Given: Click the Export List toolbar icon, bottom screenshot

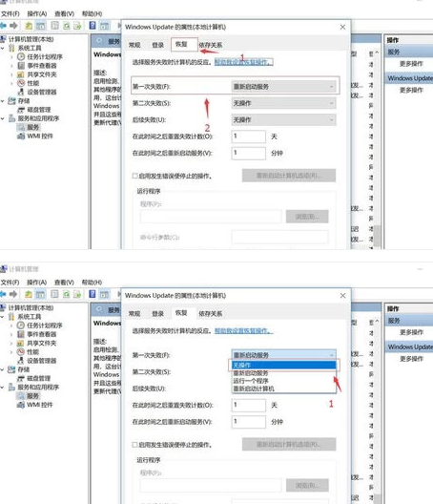Looking at the screenshot, I should pos(77,294).
